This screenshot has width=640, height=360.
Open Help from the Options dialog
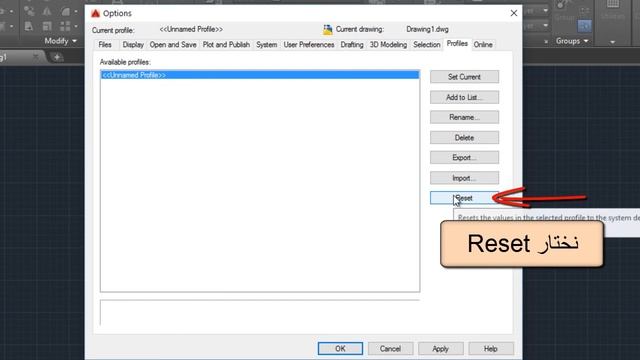click(491, 349)
